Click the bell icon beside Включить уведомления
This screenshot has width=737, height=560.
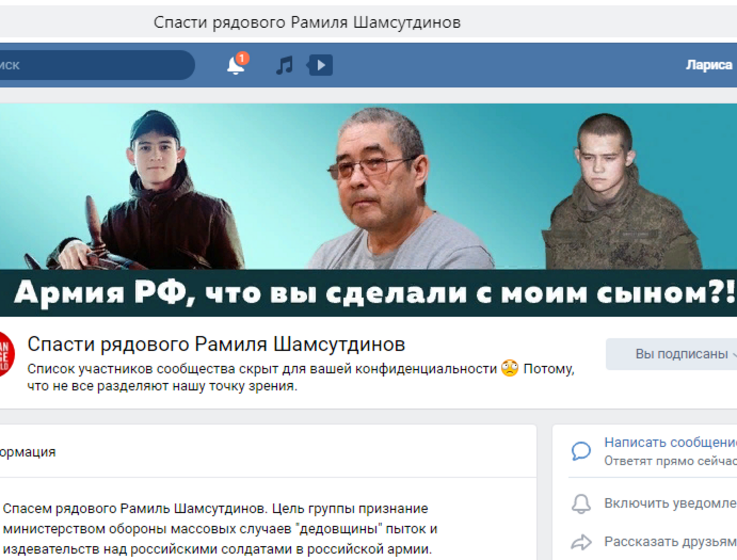pos(581,504)
